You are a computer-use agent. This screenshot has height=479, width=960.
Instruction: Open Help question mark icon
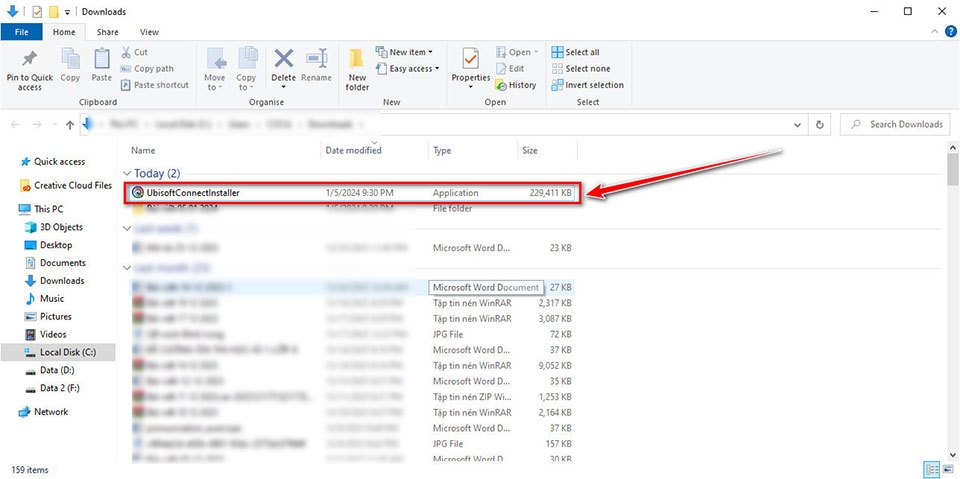949,31
